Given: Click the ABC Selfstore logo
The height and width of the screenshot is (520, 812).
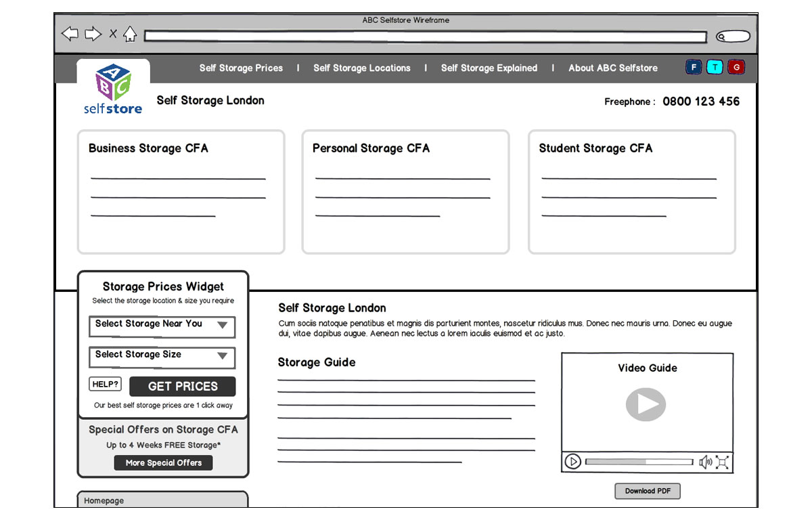Looking at the screenshot, I should (113, 90).
